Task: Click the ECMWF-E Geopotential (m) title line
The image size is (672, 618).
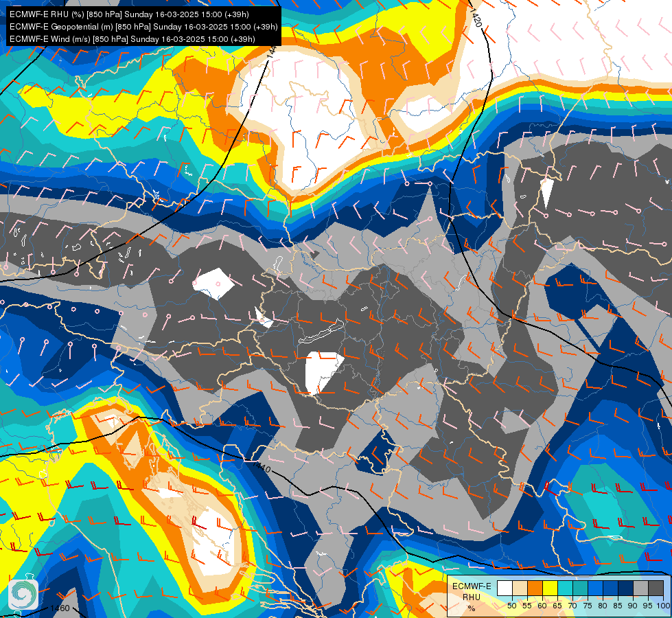Action: click(143, 27)
